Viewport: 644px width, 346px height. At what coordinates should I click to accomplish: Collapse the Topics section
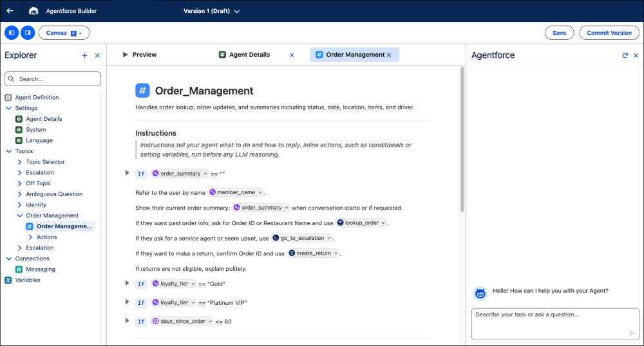click(x=9, y=151)
